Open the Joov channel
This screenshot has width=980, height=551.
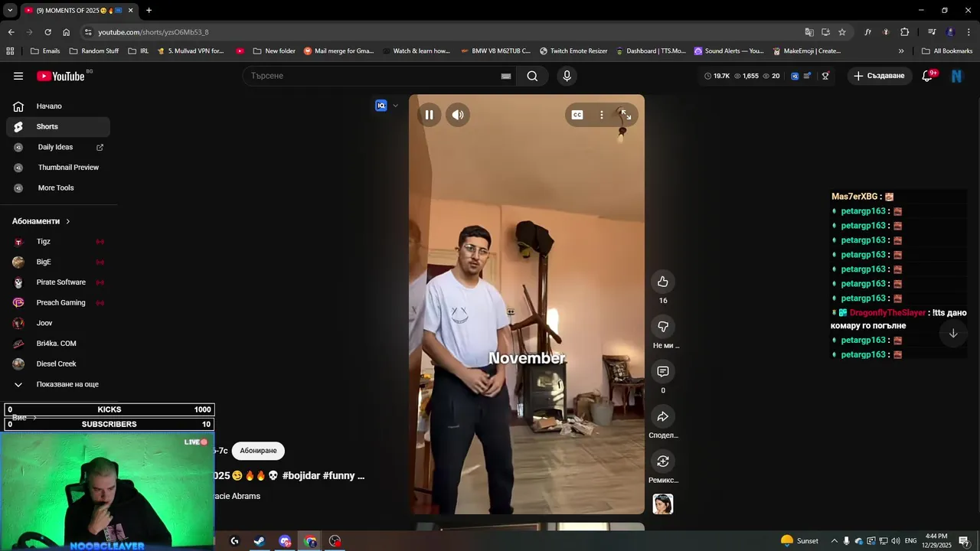58,323
